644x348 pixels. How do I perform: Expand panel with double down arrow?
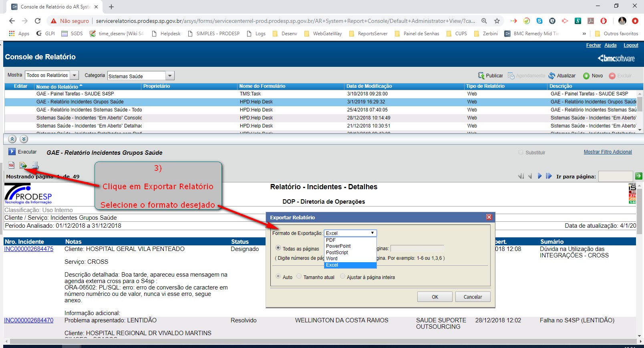tap(24, 139)
